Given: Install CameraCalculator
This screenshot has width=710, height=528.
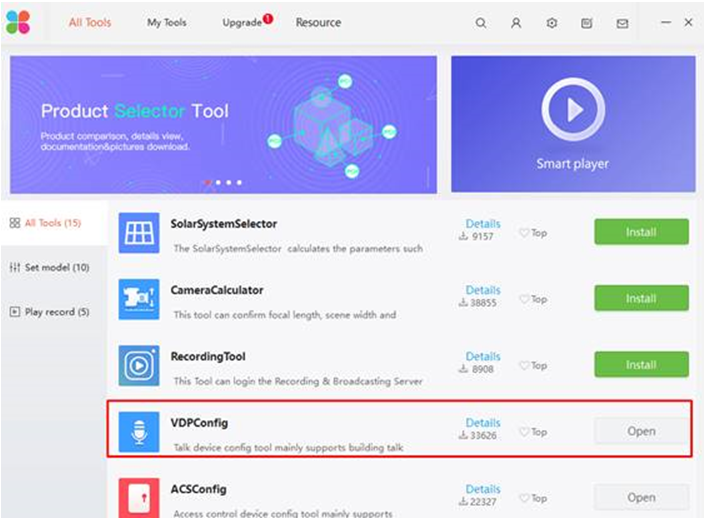Looking at the screenshot, I should [641, 298].
